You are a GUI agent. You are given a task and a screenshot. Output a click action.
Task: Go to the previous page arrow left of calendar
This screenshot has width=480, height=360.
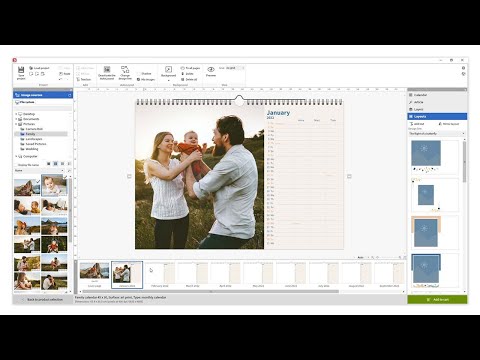[x=129, y=176]
